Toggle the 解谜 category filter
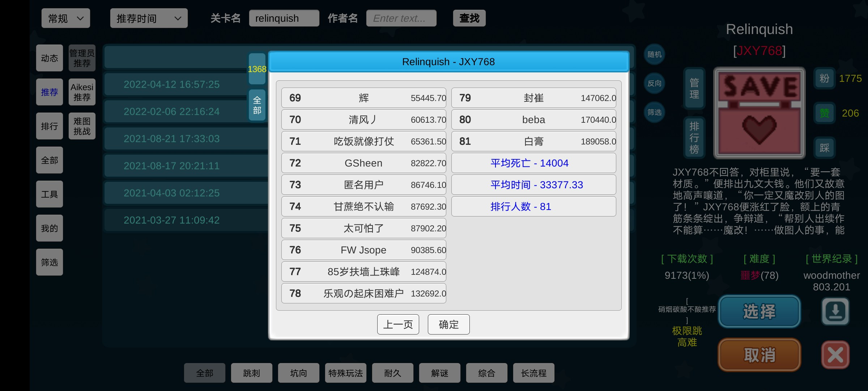The width and height of the screenshot is (868, 391). (439, 373)
